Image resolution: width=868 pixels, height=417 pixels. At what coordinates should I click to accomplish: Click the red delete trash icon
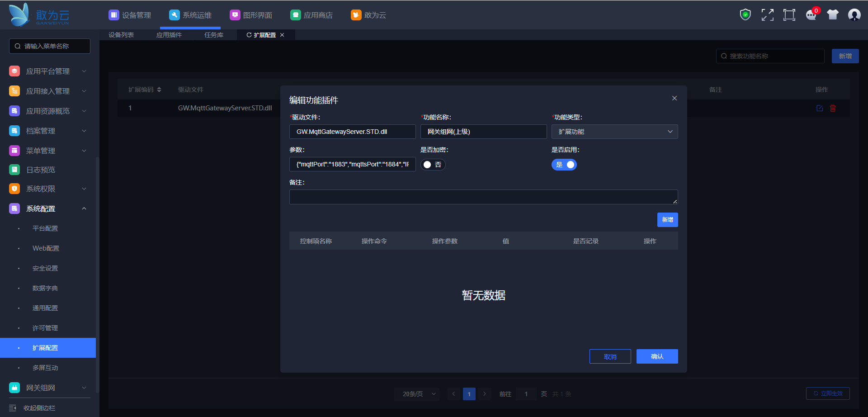(833, 108)
